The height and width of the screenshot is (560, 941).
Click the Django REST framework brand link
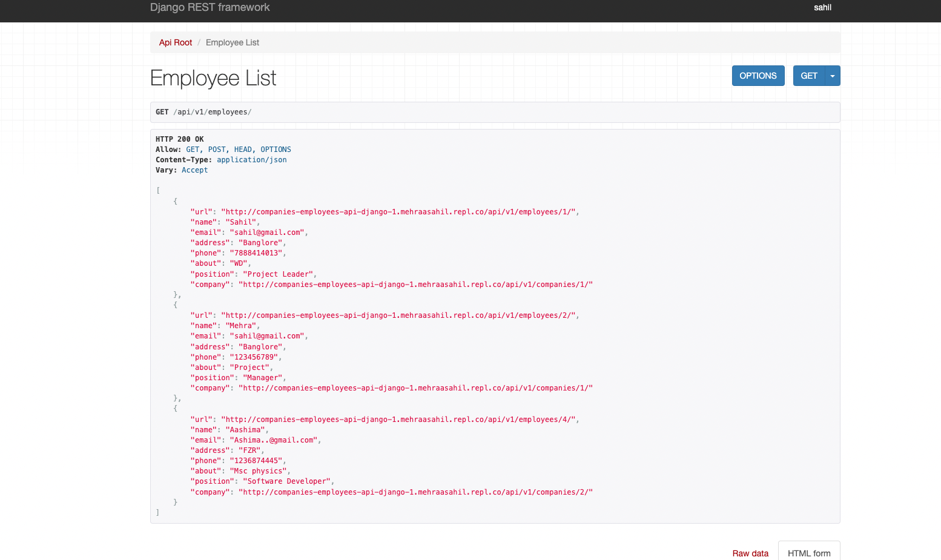[x=210, y=7]
